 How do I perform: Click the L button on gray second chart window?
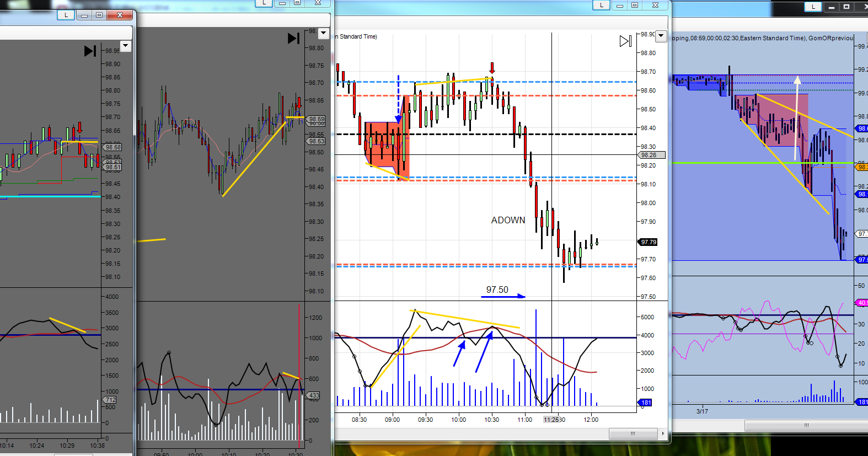coord(264,3)
